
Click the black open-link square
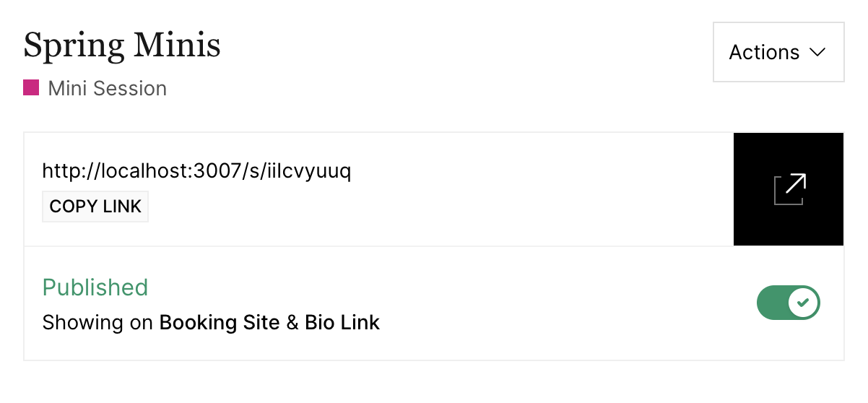pos(789,189)
